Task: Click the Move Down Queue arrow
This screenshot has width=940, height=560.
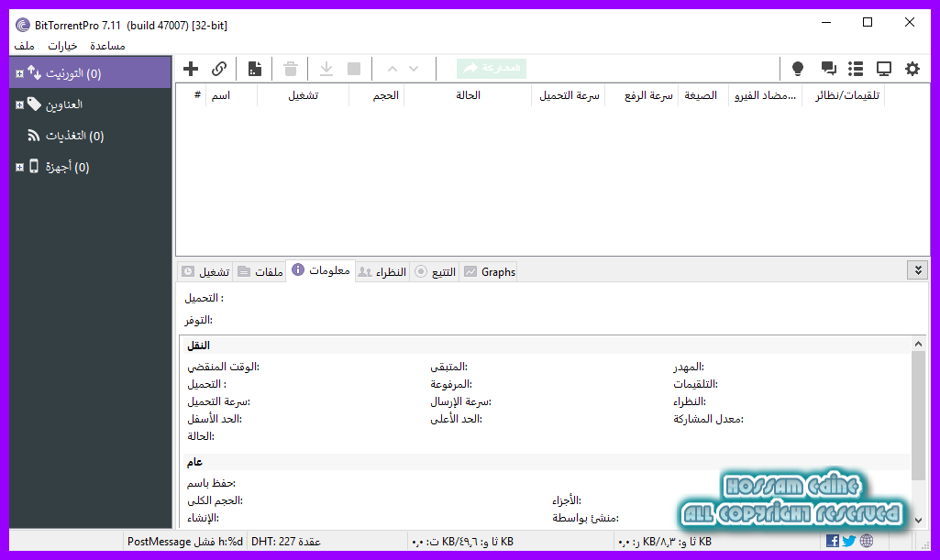Action: [414, 69]
